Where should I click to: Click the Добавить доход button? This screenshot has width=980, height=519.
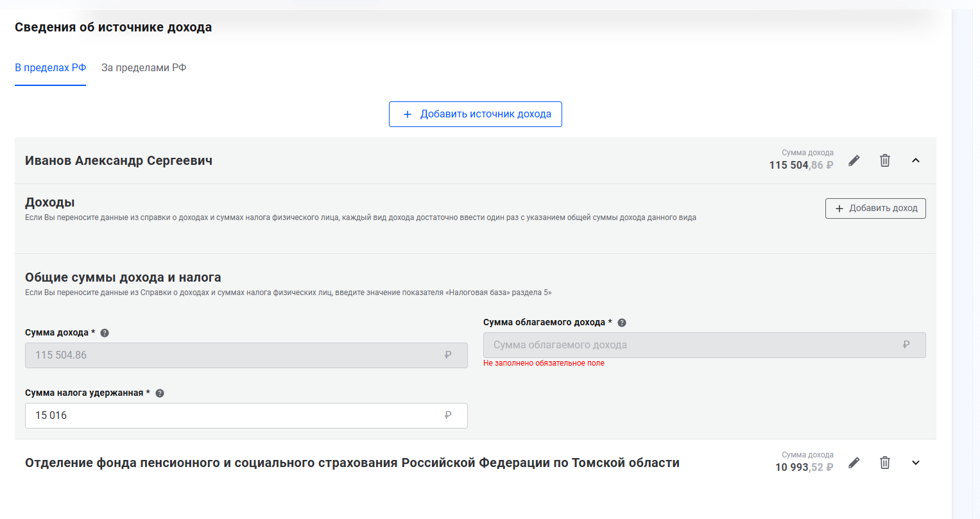click(875, 208)
